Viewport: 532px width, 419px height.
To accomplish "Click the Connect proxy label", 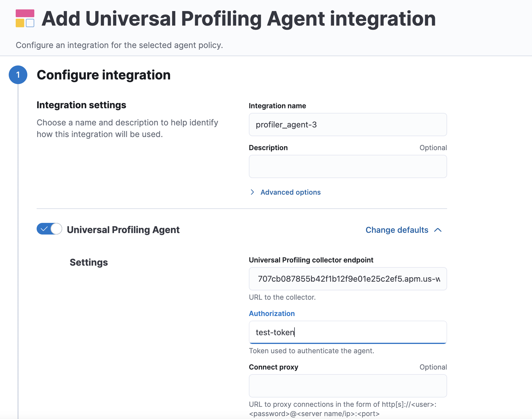I will [274, 367].
